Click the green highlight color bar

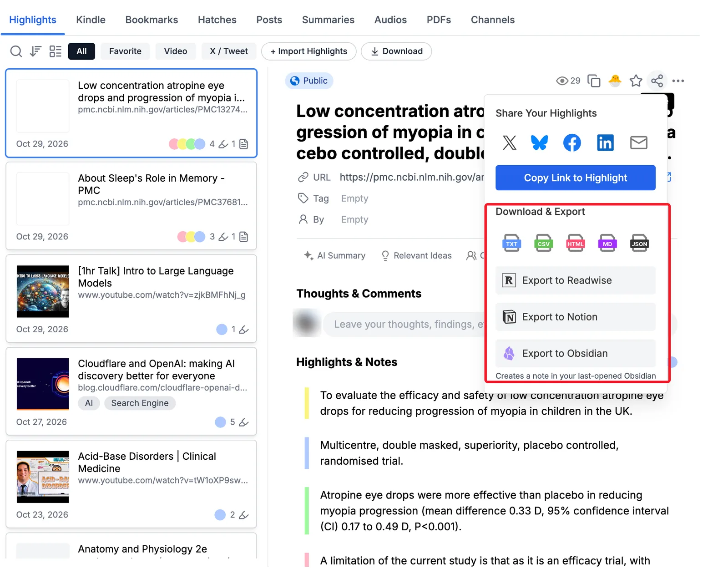click(307, 511)
